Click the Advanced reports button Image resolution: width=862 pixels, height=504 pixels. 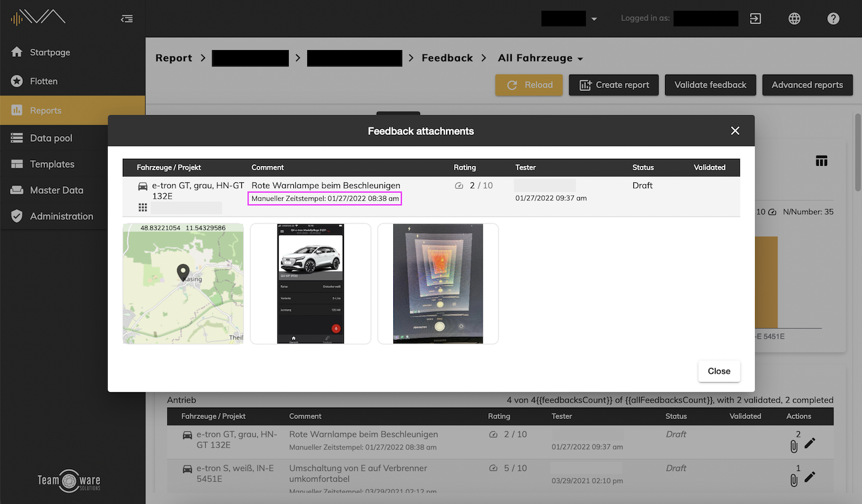tap(807, 85)
